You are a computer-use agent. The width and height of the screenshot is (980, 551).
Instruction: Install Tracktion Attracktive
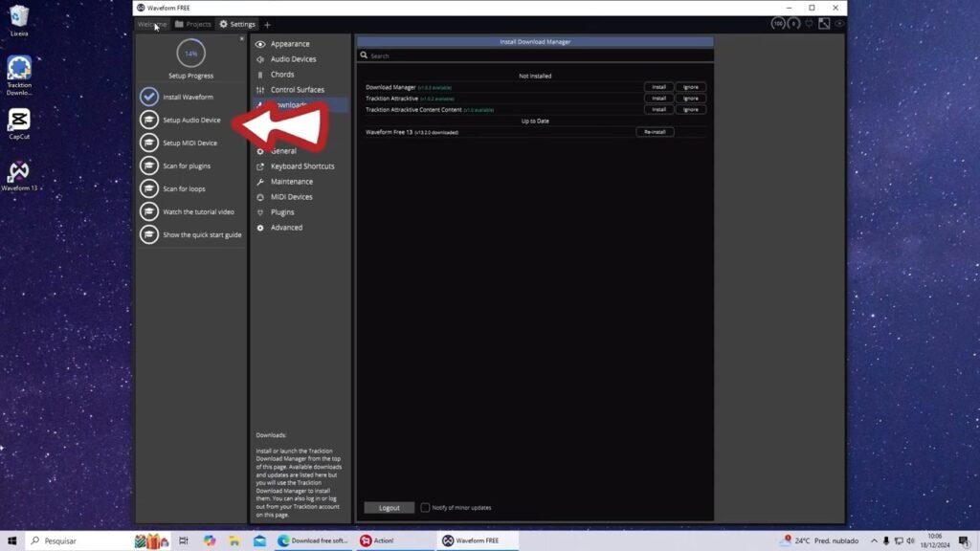coord(658,99)
